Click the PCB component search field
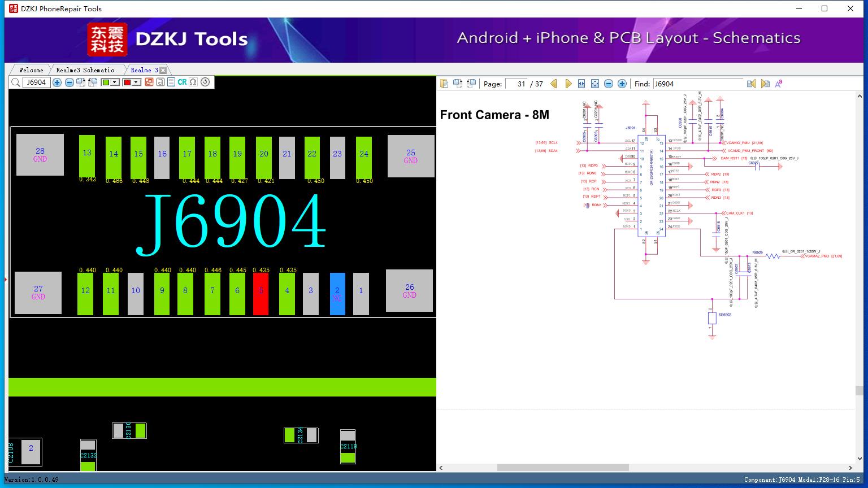 36,82
